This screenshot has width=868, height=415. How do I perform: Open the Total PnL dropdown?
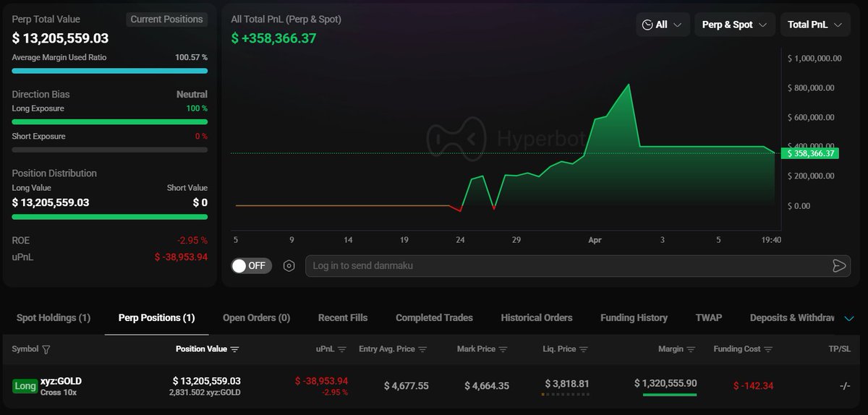[814, 25]
